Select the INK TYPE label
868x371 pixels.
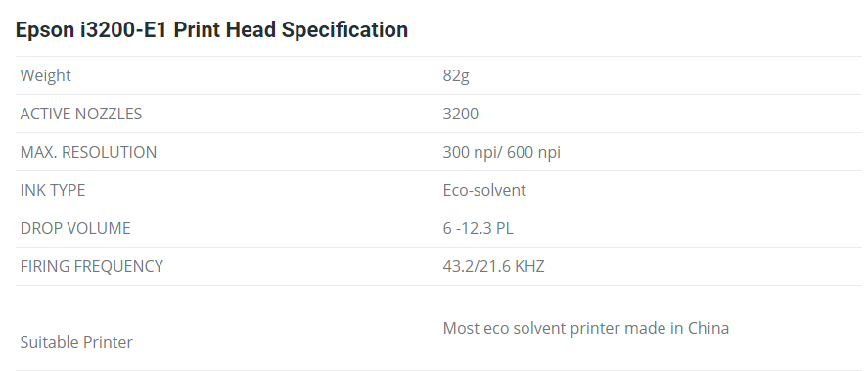(x=53, y=190)
